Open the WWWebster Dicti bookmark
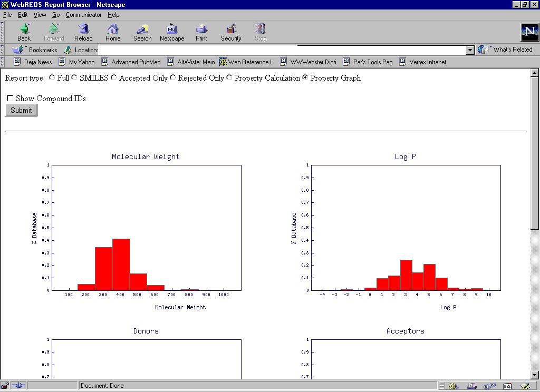 [x=308, y=62]
